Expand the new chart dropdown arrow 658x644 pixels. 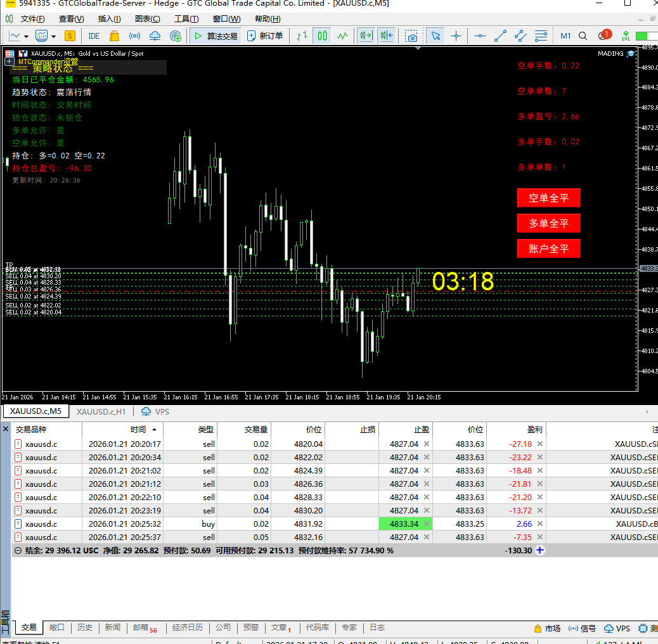pos(26,37)
